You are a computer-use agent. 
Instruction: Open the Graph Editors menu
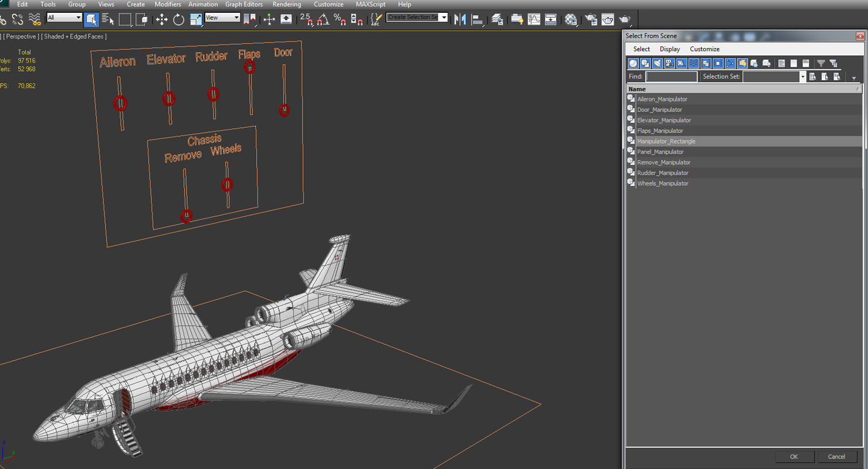[244, 4]
